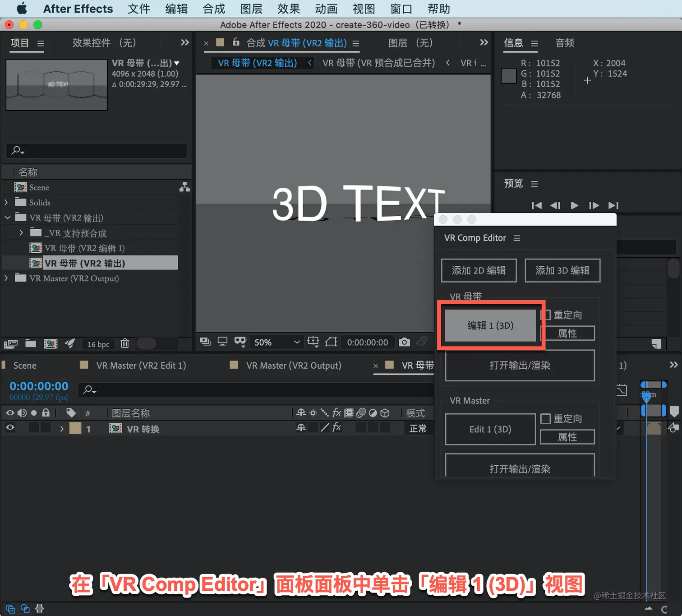This screenshot has width=682, height=616.
Task: Open the composition viewer panel menu icon
Action: click(x=356, y=43)
